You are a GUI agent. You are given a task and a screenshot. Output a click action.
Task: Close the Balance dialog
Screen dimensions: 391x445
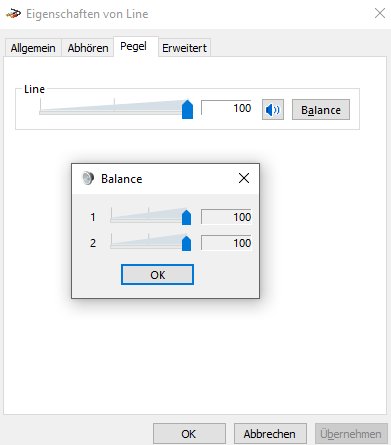244,178
